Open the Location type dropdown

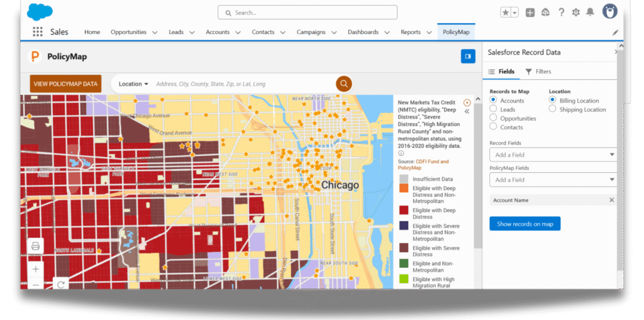tap(133, 84)
